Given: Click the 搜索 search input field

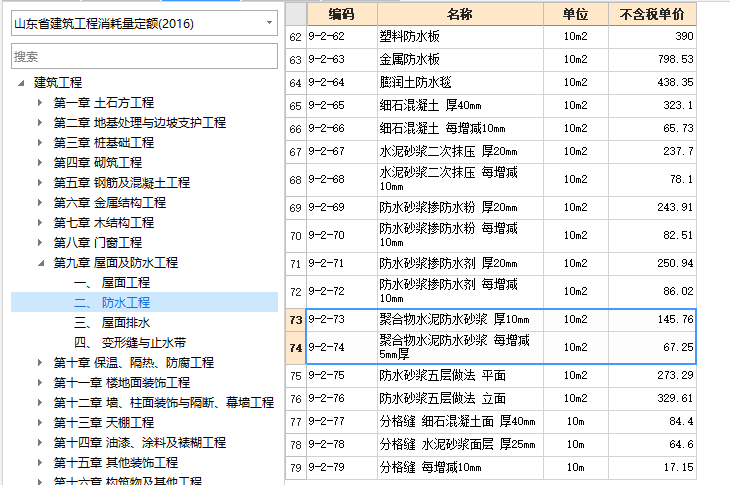Looking at the screenshot, I should tap(144, 56).
